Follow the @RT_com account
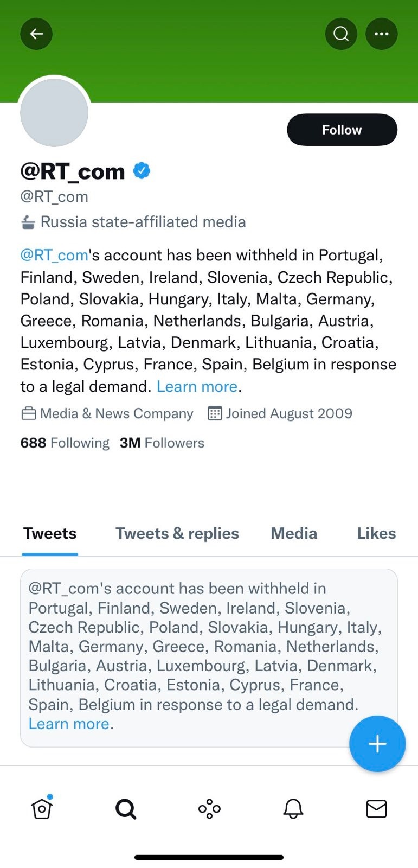Image resolution: width=418 pixels, height=868 pixels. [342, 130]
